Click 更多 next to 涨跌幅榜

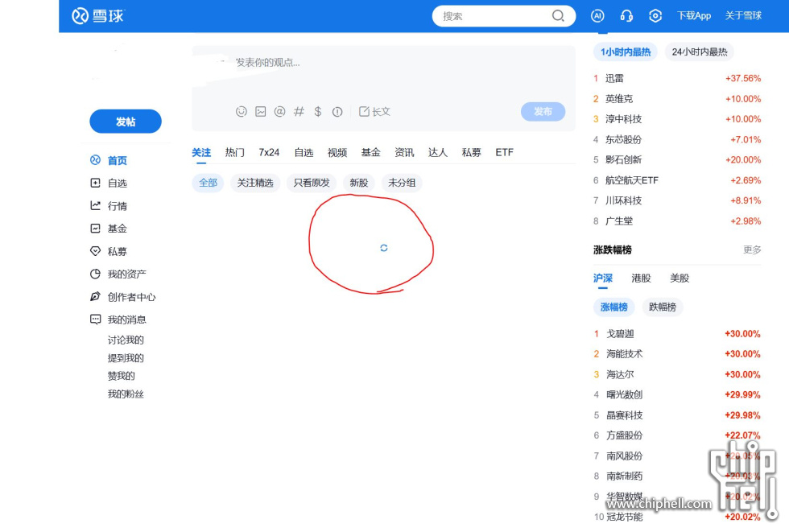tap(752, 250)
